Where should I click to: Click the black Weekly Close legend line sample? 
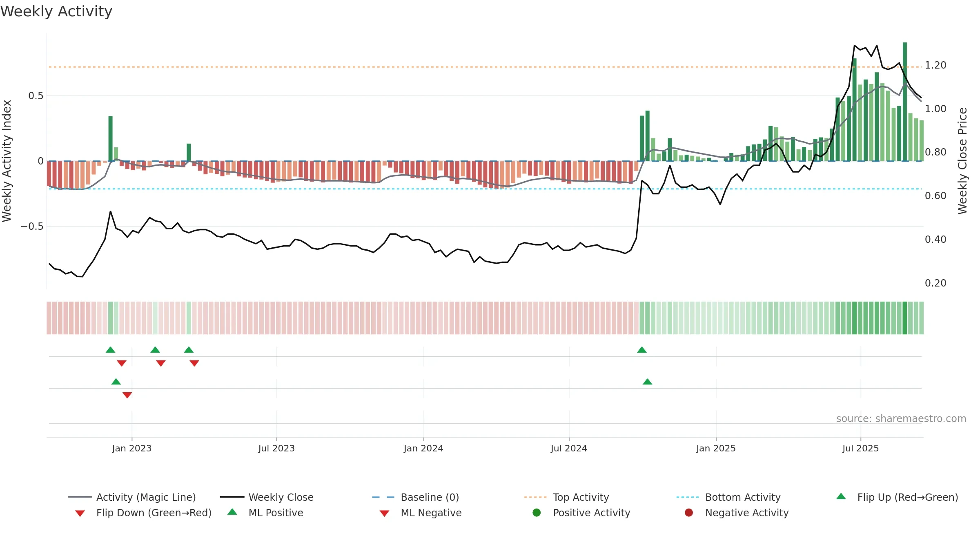(x=232, y=497)
